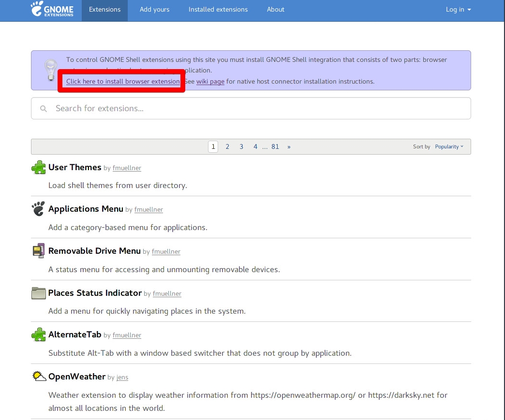This screenshot has width=505, height=420.
Task: View author fmuellner next to Places Status Indicator
Action: (x=167, y=293)
